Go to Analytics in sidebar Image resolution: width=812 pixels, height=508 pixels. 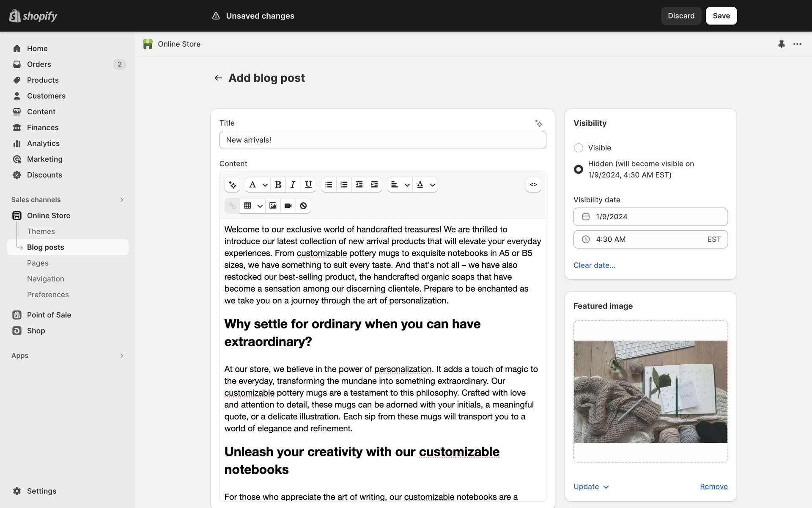tap(43, 144)
